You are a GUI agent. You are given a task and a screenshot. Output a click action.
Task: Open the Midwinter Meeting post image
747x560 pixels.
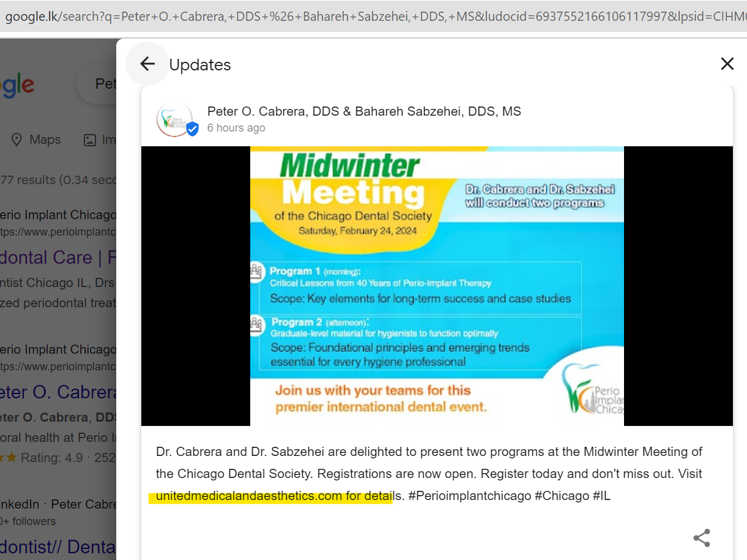tap(437, 286)
